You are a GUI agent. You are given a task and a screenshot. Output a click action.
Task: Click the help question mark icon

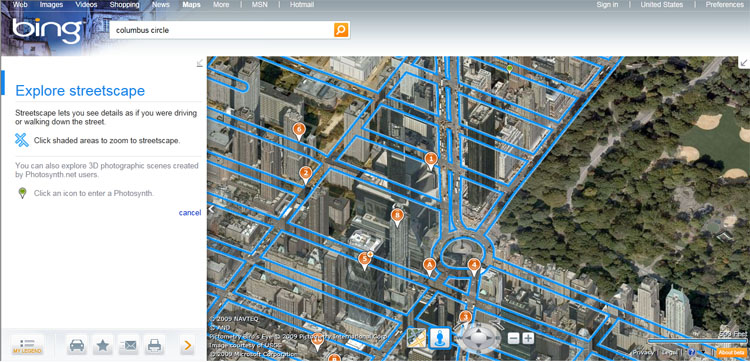692,352
